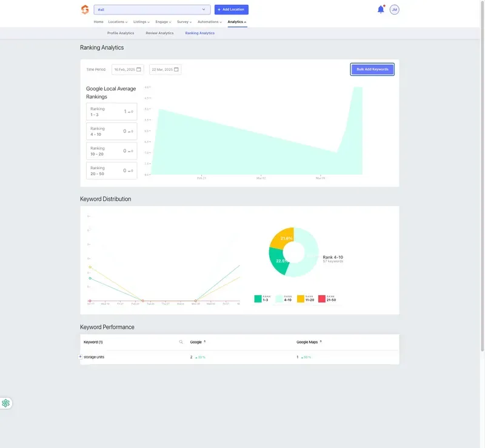Image resolution: width=485 pixels, height=448 pixels.
Task: Switch to the Profile Analytics tab
Action: pyautogui.click(x=121, y=33)
